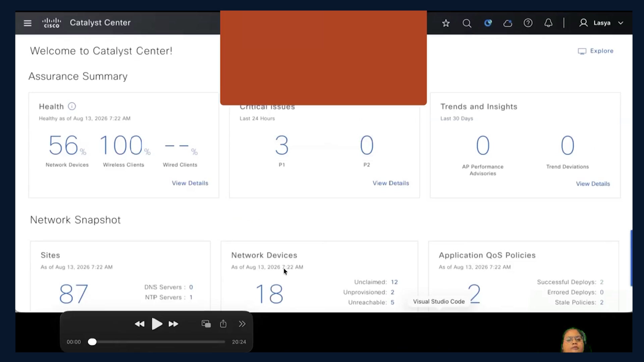
Task: Open the hamburger navigation menu
Action: pos(28,23)
